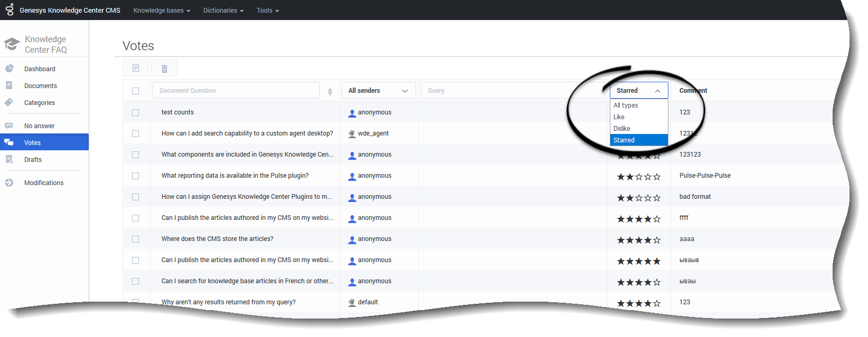
Task: Click the Drafts sidebar icon
Action: click(x=9, y=159)
